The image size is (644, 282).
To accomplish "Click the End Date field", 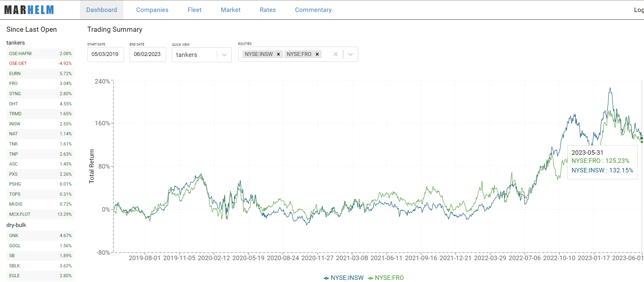I will click(148, 54).
